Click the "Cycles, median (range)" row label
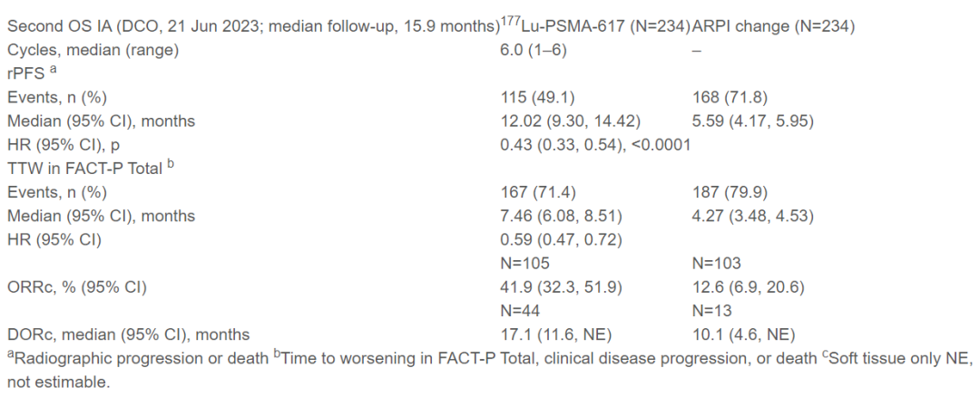The height and width of the screenshot is (397, 980). pyautogui.click(x=93, y=50)
